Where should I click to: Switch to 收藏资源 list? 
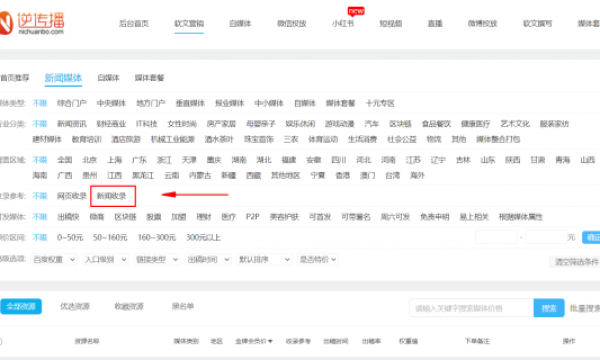click(129, 306)
